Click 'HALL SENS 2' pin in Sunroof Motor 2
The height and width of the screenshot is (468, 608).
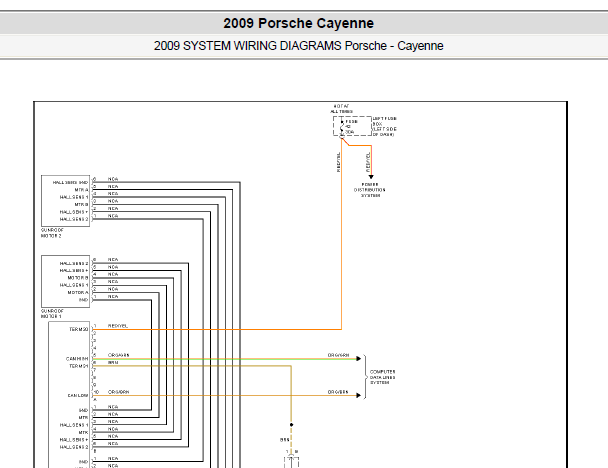[x=74, y=219]
